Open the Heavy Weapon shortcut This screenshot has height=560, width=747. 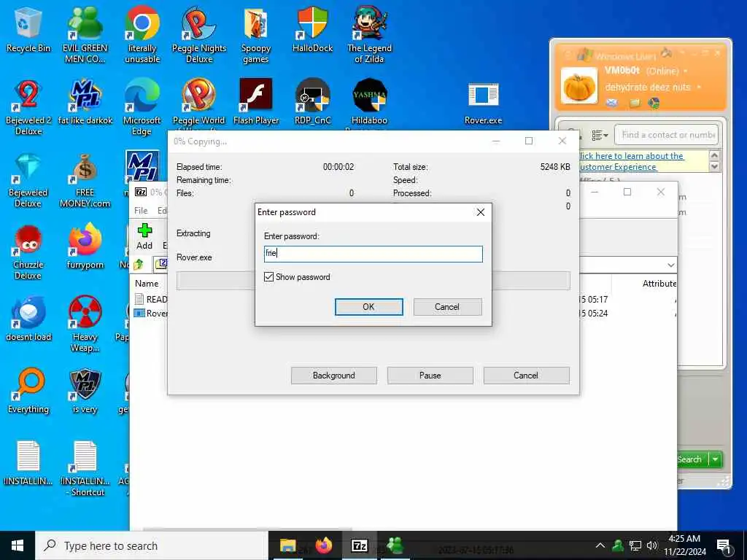(x=85, y=324)
